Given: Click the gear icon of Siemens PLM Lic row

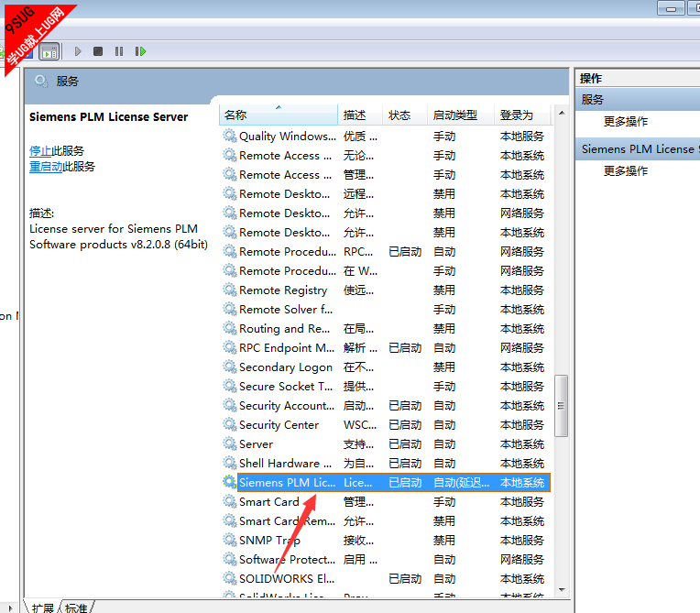Looking at the screenshot, I should 229,482.
